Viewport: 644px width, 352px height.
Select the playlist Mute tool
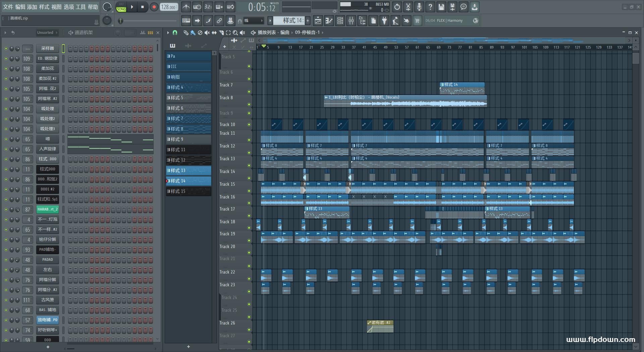pyautogui.click(x=207, y=33)
